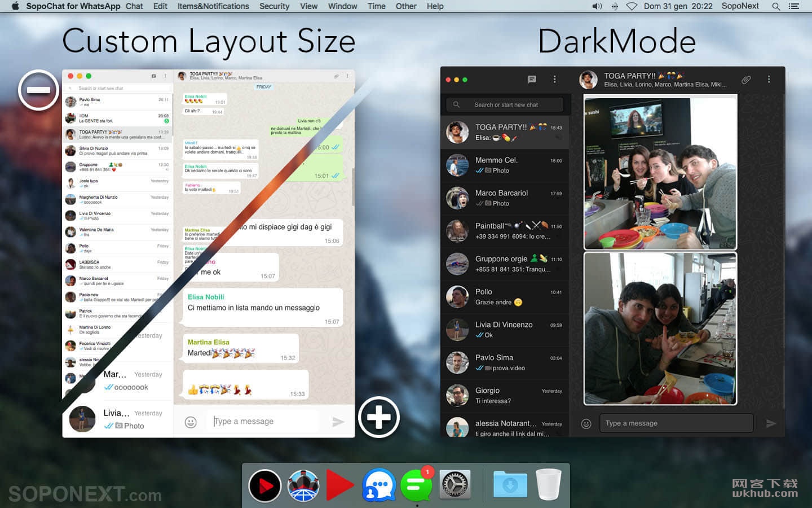Open Spotlight search in menu bar
Viewport: 812px width, 508px height.
776,6
